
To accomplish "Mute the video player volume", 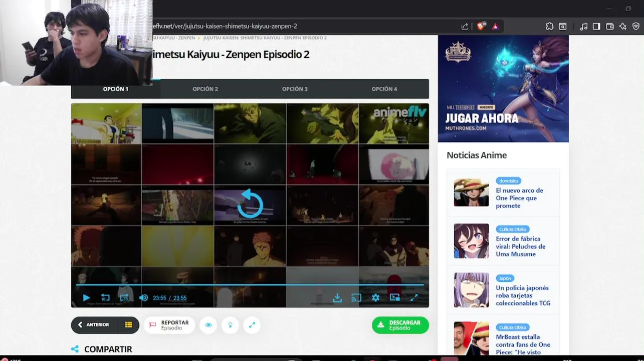I will point(143,298).
